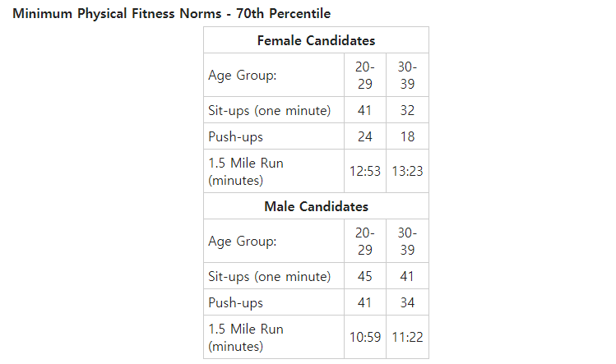Select the Male Candidates header cell
Viewport: 616px width, 364px height.
tap(316, 206)
